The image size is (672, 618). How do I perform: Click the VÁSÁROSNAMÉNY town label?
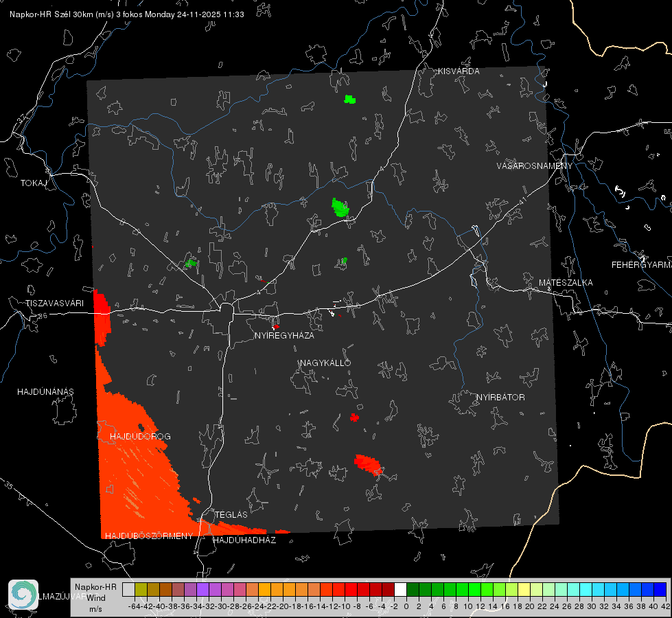[x=535, y=165]
